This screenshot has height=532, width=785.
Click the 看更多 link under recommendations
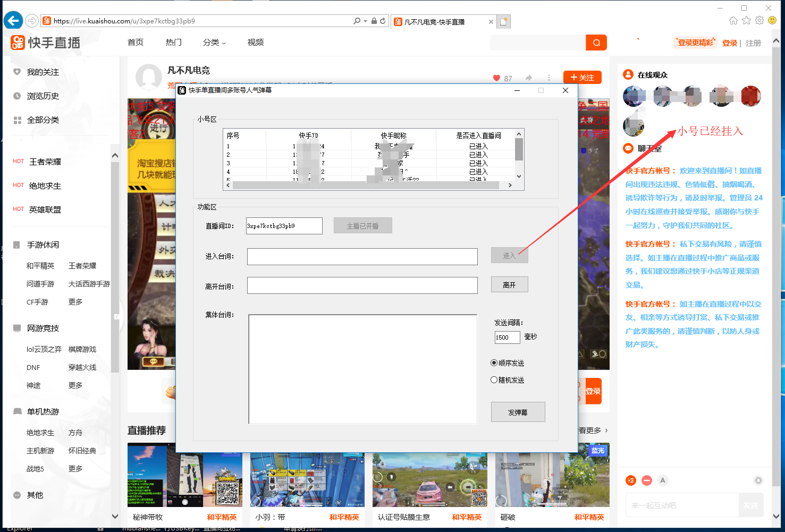tap(592, 430)
